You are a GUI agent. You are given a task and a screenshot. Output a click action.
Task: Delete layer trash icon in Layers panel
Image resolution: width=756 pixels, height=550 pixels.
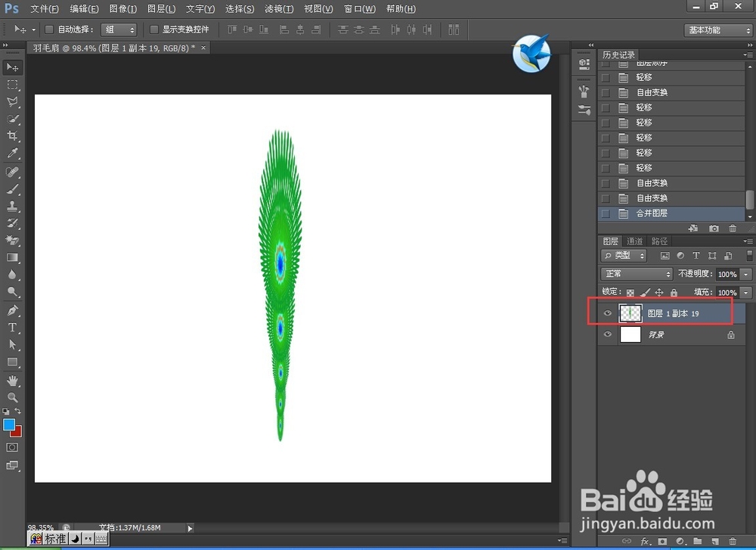[x=733, y=542]
